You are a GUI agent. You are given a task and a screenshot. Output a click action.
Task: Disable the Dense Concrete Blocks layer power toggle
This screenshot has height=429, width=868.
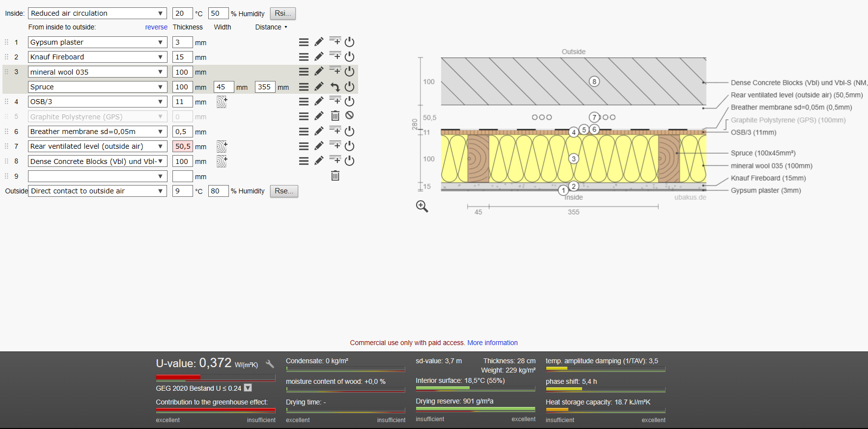click(349, 161)
